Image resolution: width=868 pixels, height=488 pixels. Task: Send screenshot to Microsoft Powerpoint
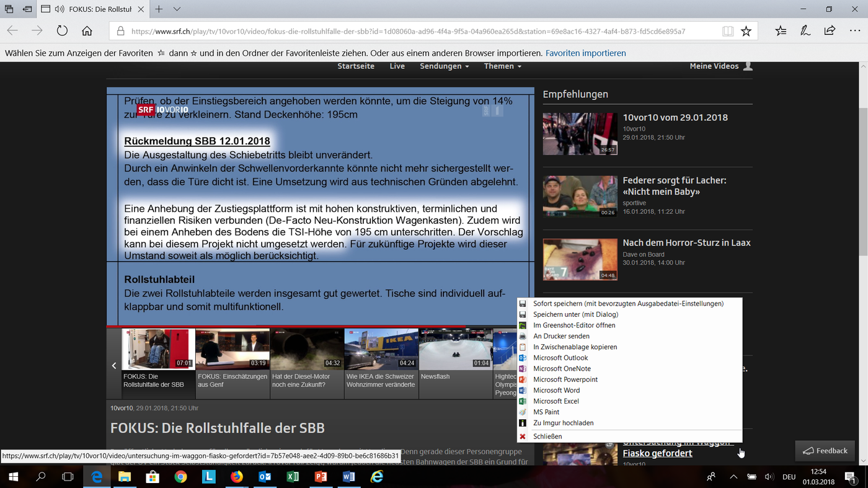tap(629, 379)
